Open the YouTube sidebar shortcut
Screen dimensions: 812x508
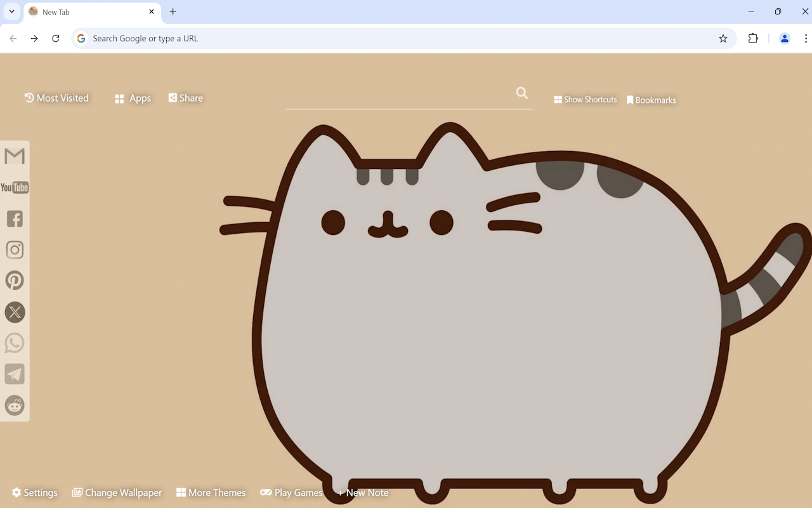(15, 187)
